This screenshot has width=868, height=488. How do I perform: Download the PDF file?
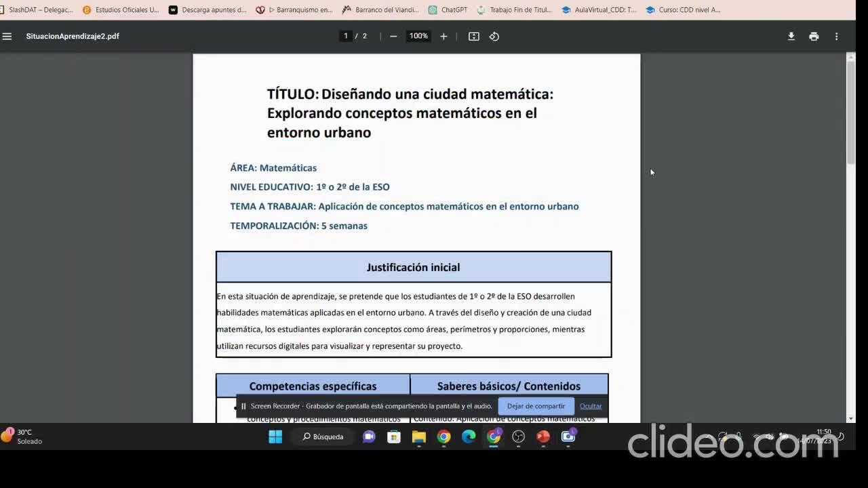[791, 37]
